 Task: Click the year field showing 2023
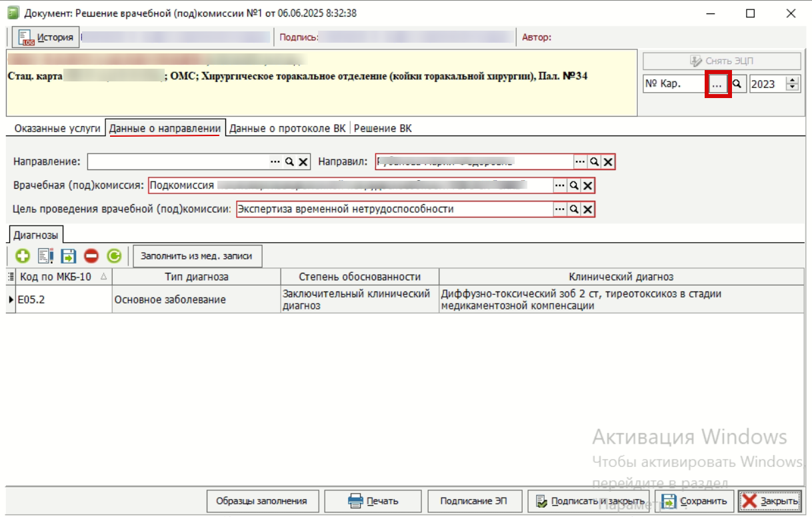click(768, 84)
